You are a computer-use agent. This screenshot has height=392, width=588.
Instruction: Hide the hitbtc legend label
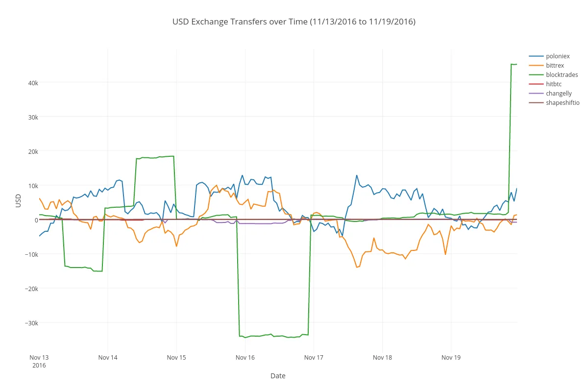(553, 84)
